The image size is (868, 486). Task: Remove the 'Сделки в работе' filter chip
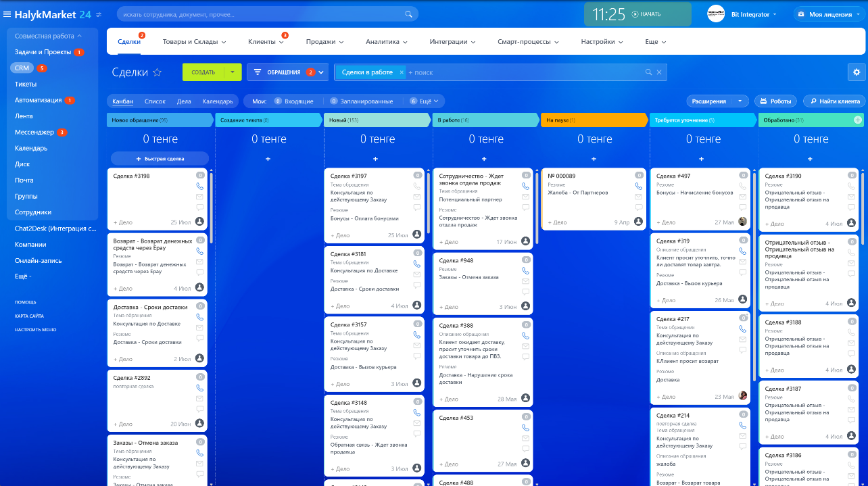click(x=402, y=72)
